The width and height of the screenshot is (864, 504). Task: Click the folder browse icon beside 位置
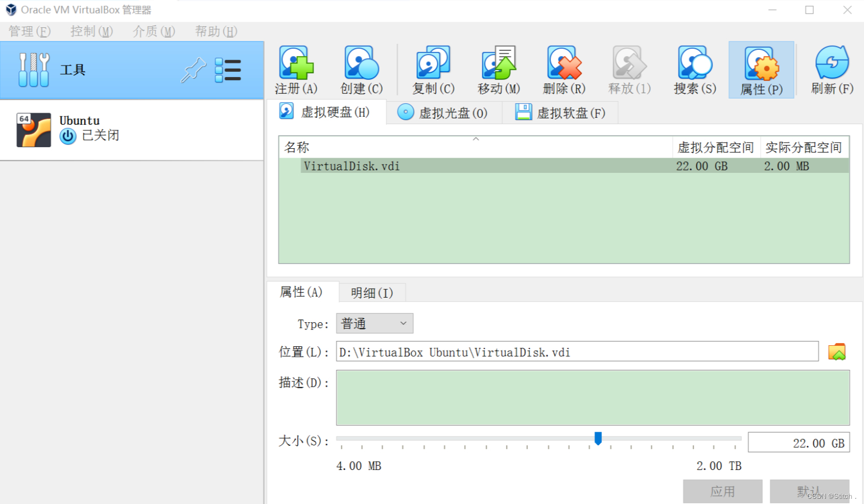pos(837,352)
